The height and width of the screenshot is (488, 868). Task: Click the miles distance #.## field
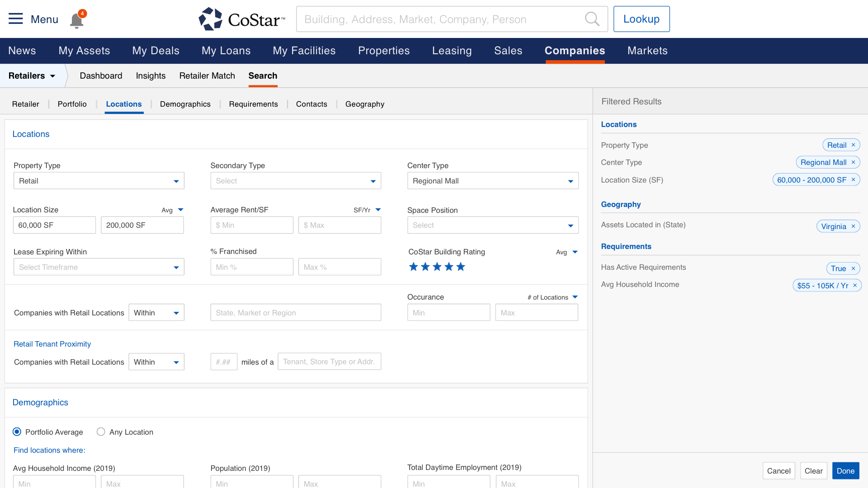click(224, 361)
